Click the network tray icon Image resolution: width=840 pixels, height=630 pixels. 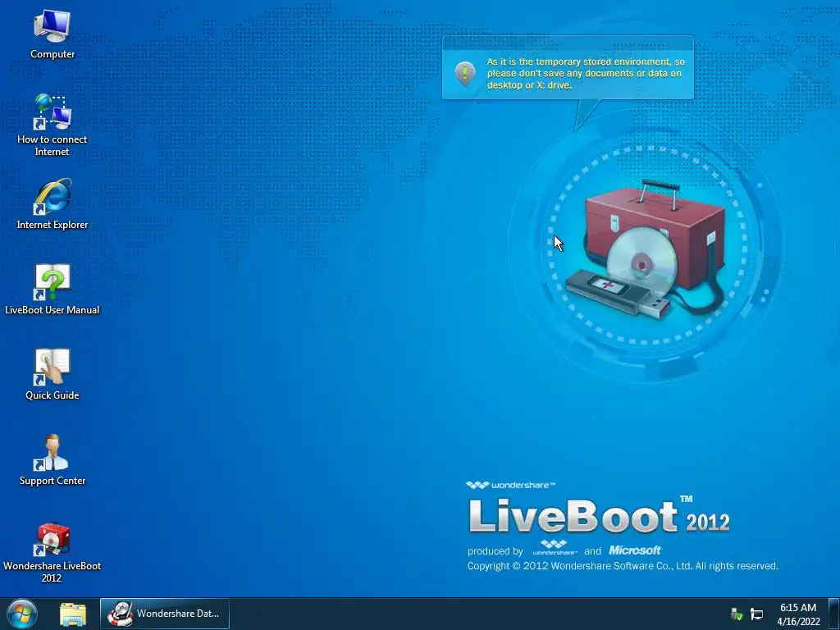(756, 614)
